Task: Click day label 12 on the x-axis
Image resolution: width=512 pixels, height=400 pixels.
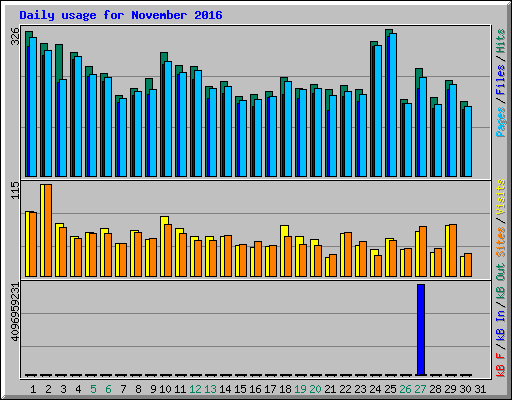Action: point(195,389)
